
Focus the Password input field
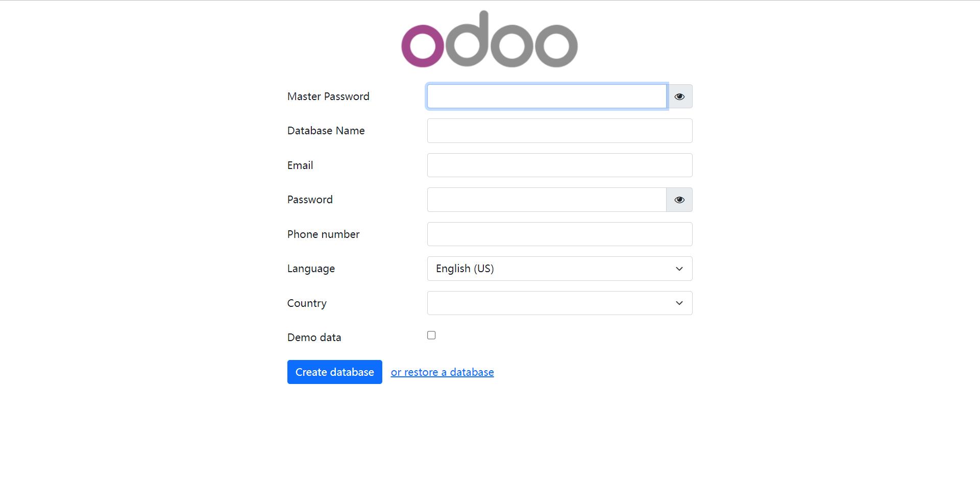click(546, 200)
